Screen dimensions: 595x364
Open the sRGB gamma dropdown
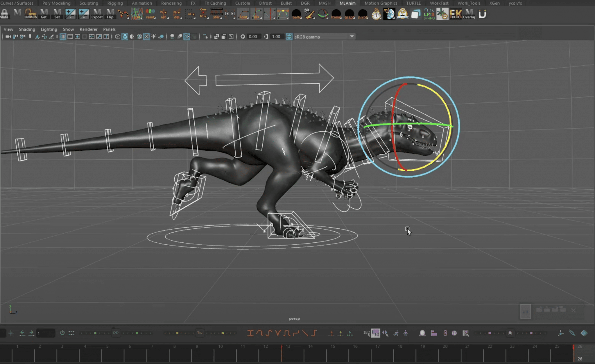click(352, 37)
